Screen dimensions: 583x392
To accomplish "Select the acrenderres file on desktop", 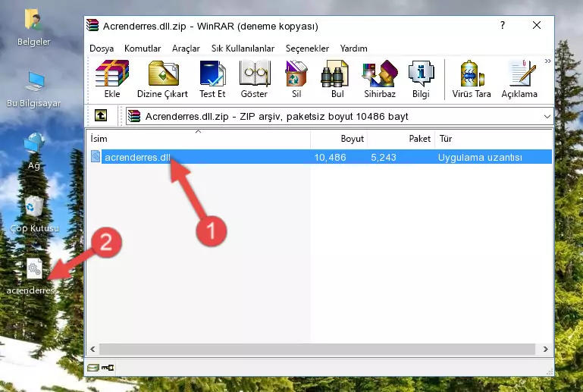I will click(x=33, y=277).
